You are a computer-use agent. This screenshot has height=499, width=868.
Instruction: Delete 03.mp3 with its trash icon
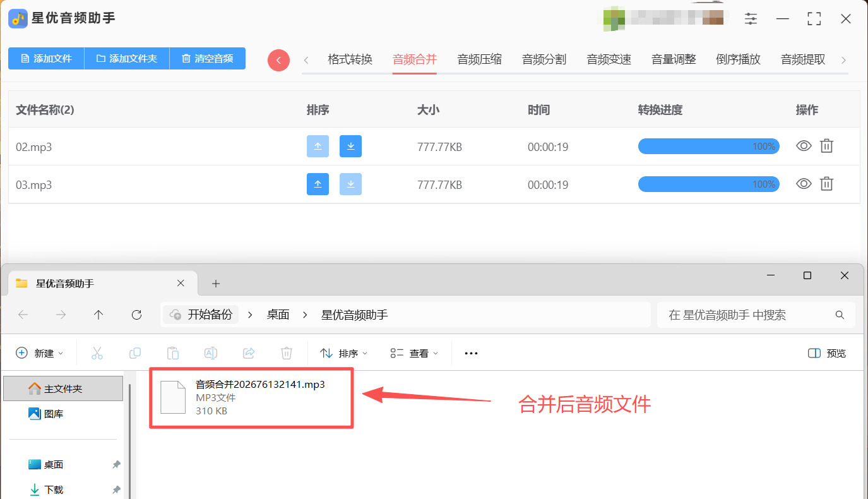point(826,184)
